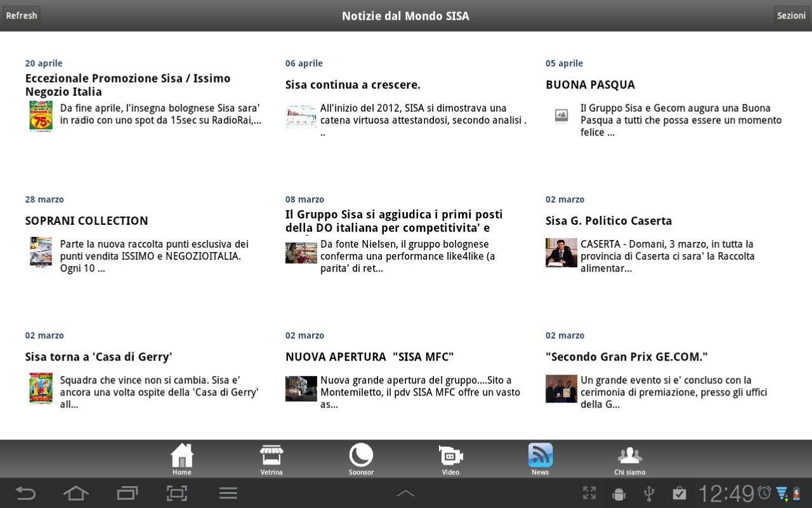Viewport: 812px width, 508px height.
Task: Tap the Android home button
Action: coord(75,493)
